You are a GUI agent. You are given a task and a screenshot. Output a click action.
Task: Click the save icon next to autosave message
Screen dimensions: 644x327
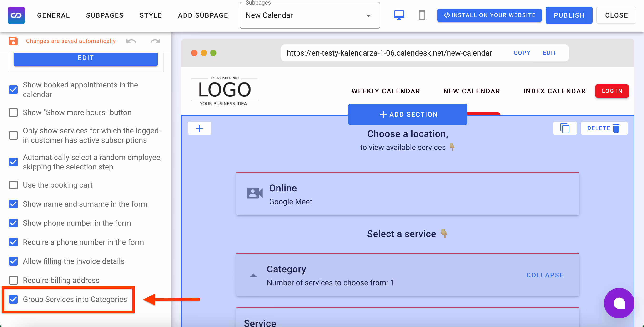tap(13, 41)
